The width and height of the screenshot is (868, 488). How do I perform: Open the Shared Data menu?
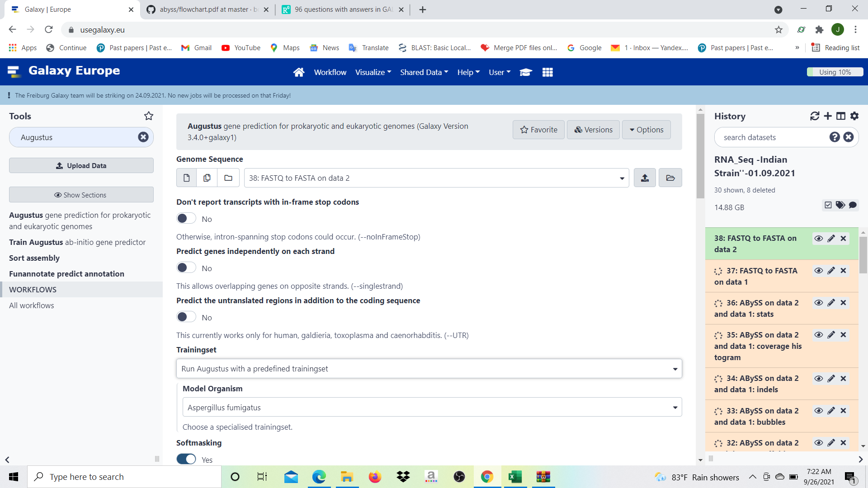point(424,72)
